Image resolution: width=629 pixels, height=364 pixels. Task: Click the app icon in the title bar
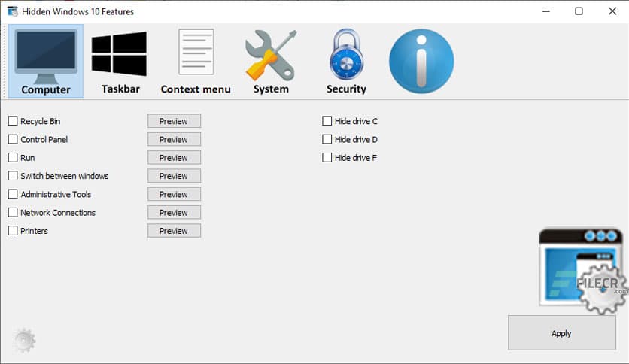[13, 11]
